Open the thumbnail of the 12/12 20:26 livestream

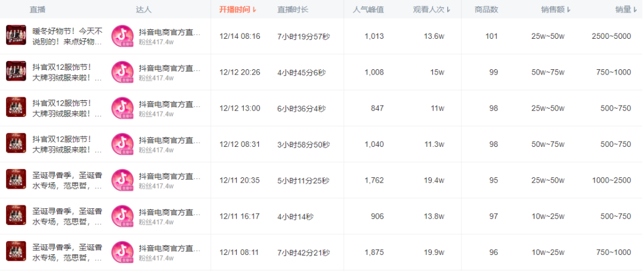coord(16,72)
